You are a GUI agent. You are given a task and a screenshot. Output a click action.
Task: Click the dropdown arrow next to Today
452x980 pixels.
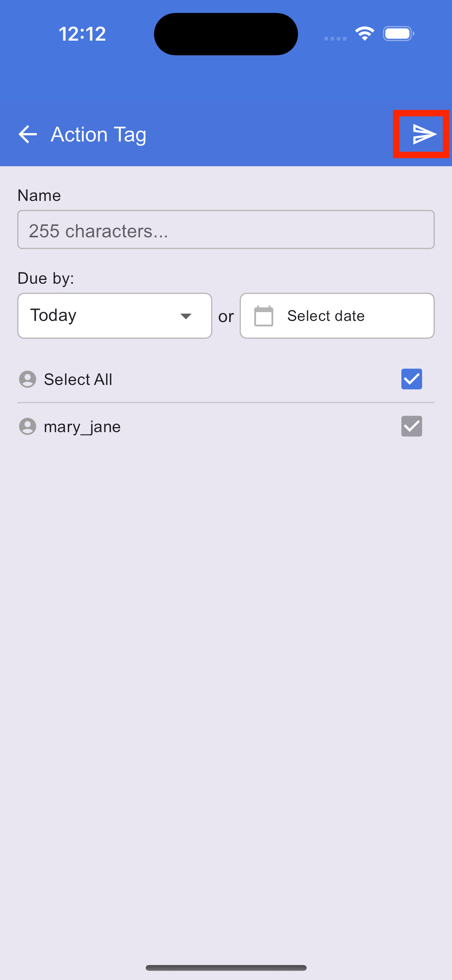(186, 316)
